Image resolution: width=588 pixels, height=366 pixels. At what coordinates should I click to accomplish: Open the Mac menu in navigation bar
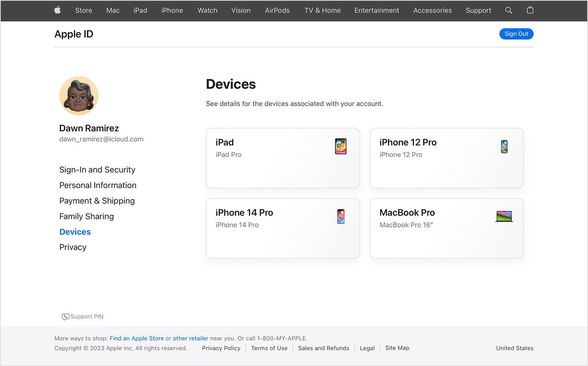pyautogui.click(x=113, y=11)
